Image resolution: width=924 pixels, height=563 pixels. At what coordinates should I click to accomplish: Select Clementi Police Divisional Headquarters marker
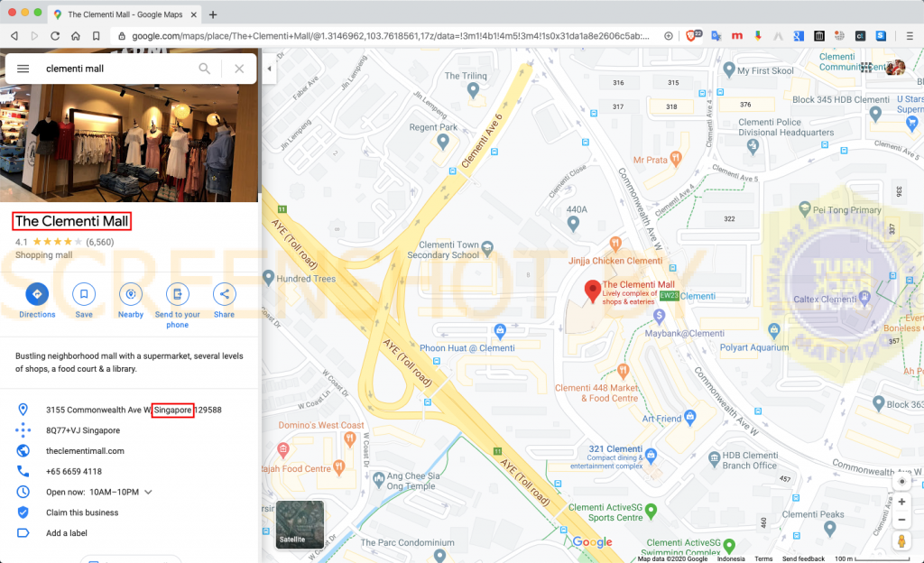(753, 146)
